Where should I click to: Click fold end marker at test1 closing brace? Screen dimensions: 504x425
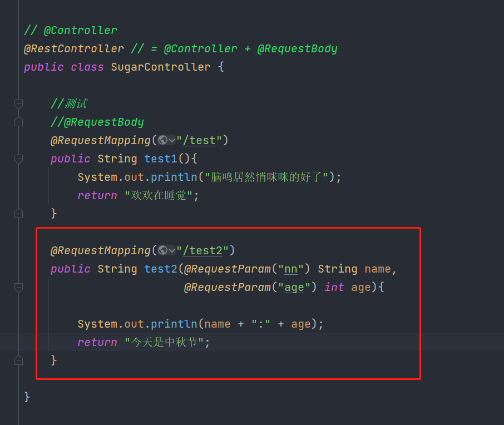(x=19, y=214)
